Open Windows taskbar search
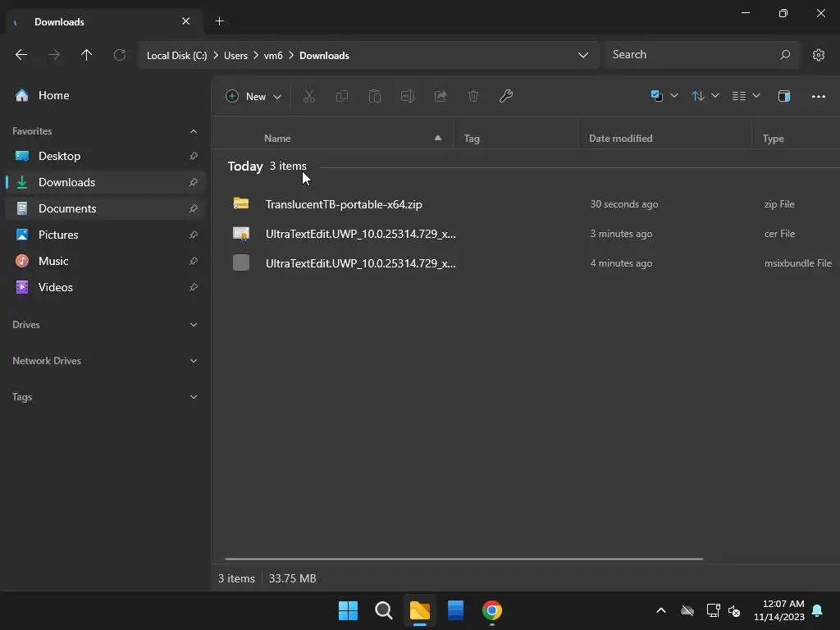840x630 pixels. click(384, 610)
